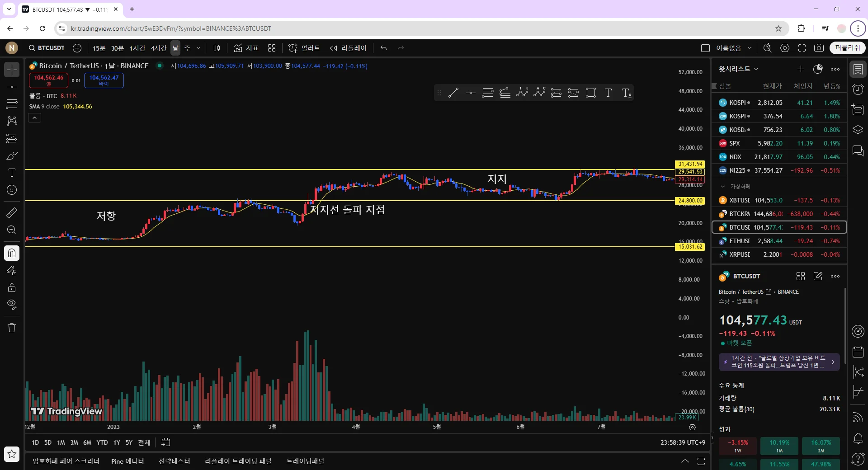Create an 얼러트 alert
This screenshot has height=470, width=868.
pos(304,48)
